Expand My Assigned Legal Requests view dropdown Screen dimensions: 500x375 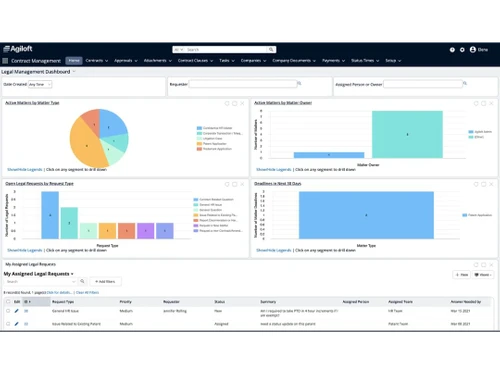(x=72, y=274)
